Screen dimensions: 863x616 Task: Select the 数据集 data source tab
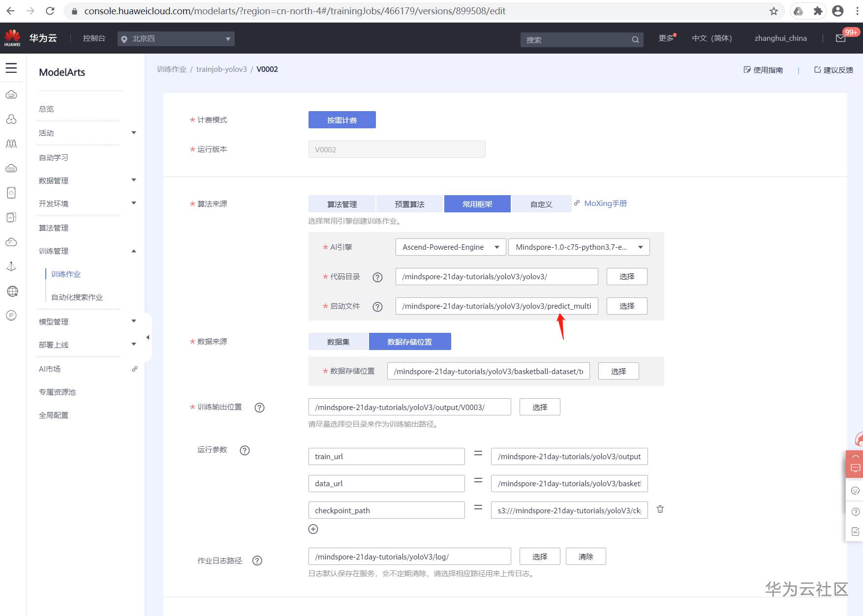click(x=338, y=342)
